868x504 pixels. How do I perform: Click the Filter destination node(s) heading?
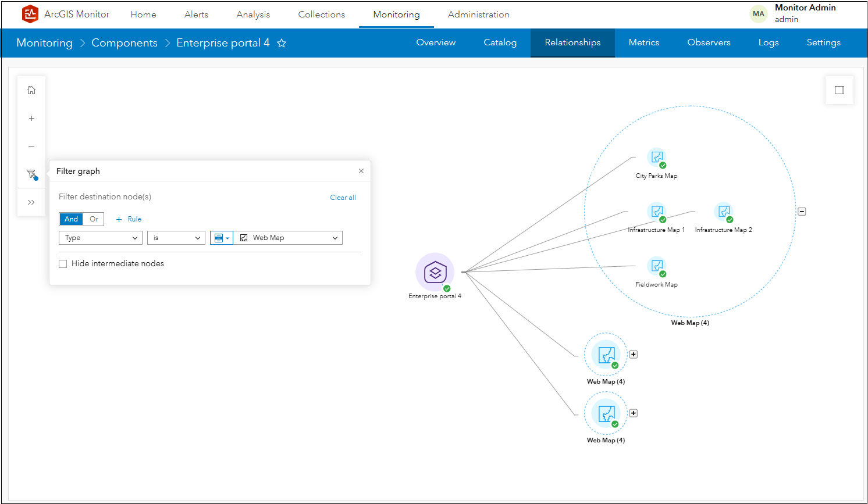tap(105, 197)
